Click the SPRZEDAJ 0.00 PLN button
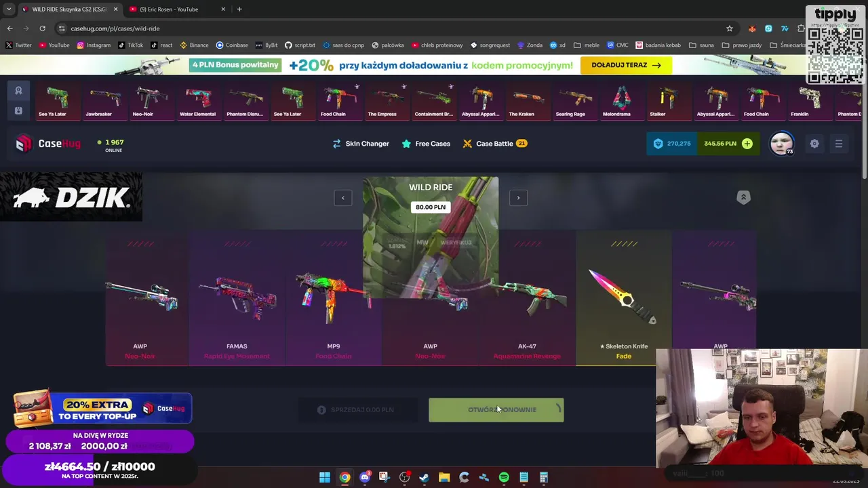This screenshot has width=868, height=488. click(357, 409)
